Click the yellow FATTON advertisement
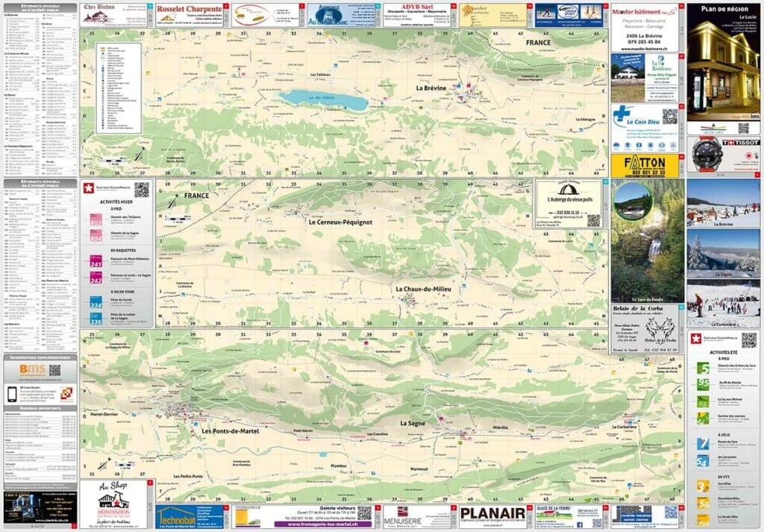The height and width of the screenshot is (532, 764). tap(648, 166)
